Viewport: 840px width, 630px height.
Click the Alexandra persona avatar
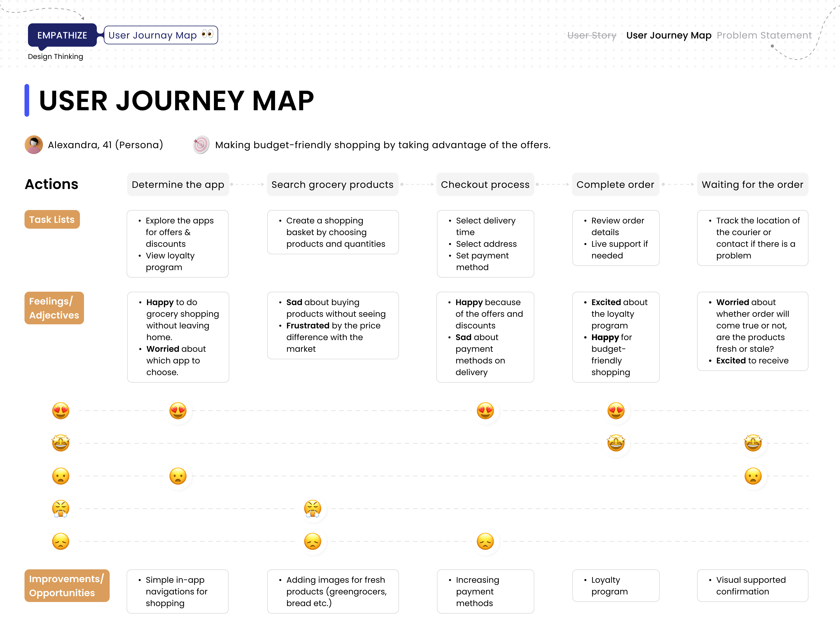point(34,145)
